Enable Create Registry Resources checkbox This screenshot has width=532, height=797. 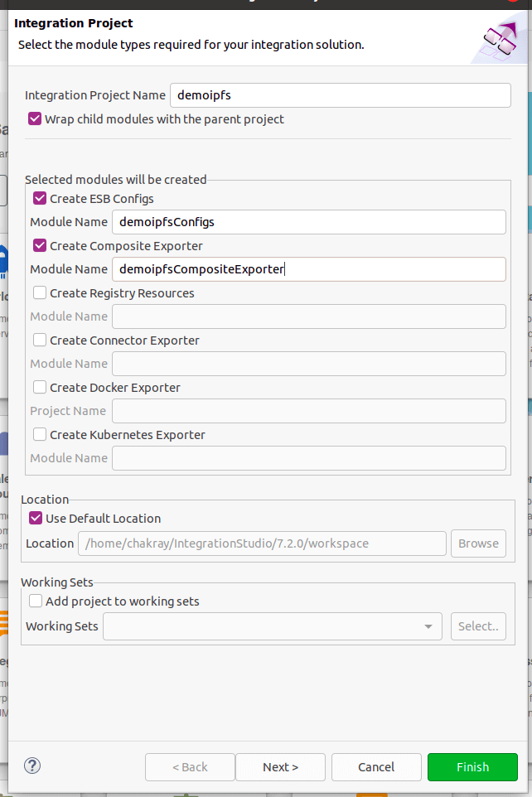(40, 293)
